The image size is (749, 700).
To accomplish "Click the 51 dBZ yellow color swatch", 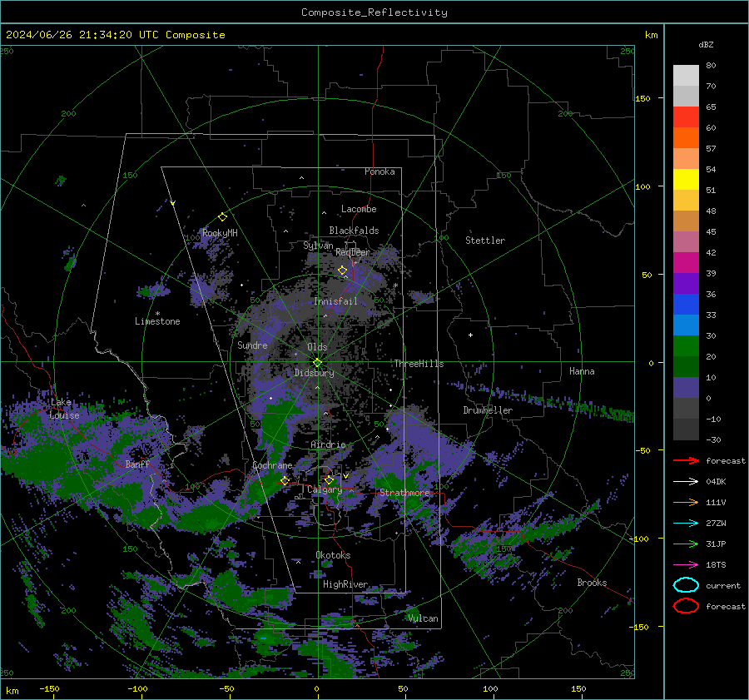I will [686, 180].
